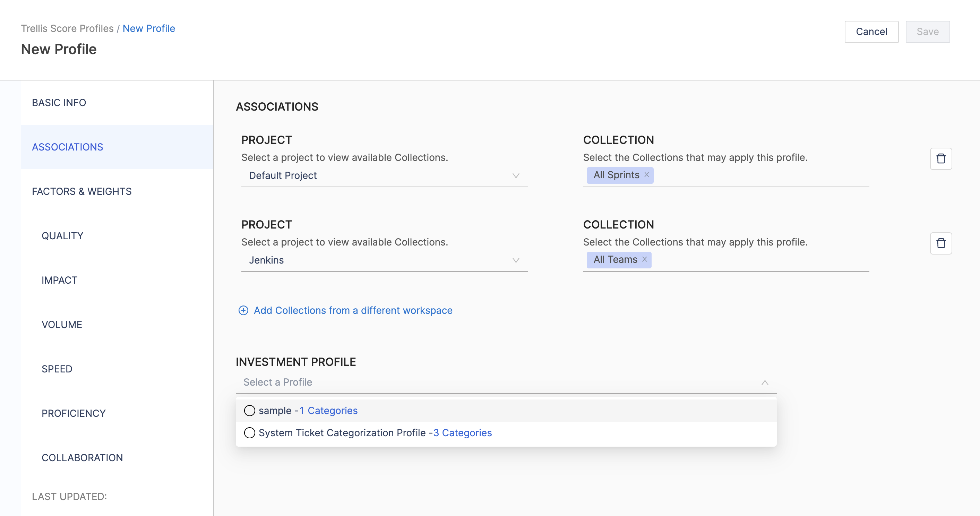Expand the Jenkins project dropdown

384,260
